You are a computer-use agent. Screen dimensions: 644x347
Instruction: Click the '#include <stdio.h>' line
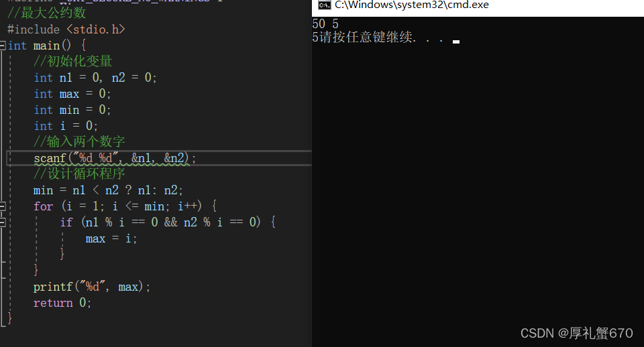[x=66, y=29]
